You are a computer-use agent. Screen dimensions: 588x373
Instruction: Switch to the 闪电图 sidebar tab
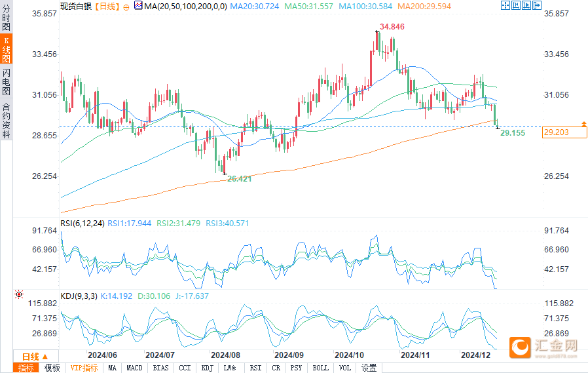[x=6, y=81]
